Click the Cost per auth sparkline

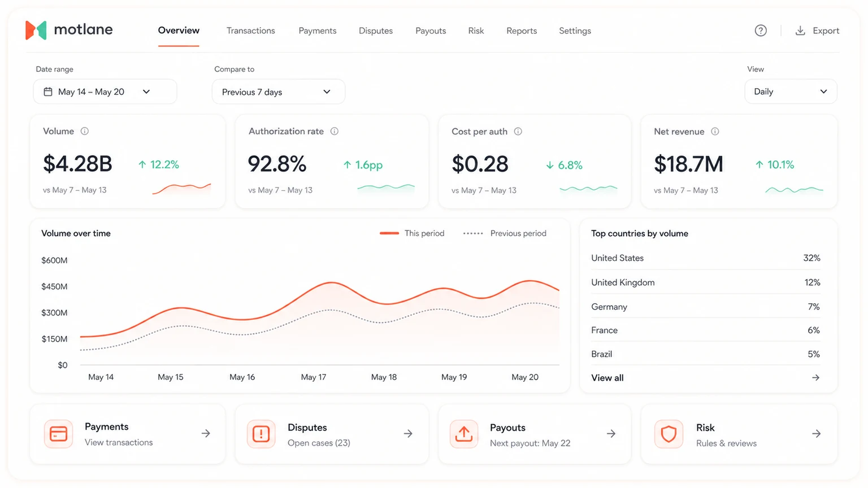pyautogui.click(x=588, y=189)
